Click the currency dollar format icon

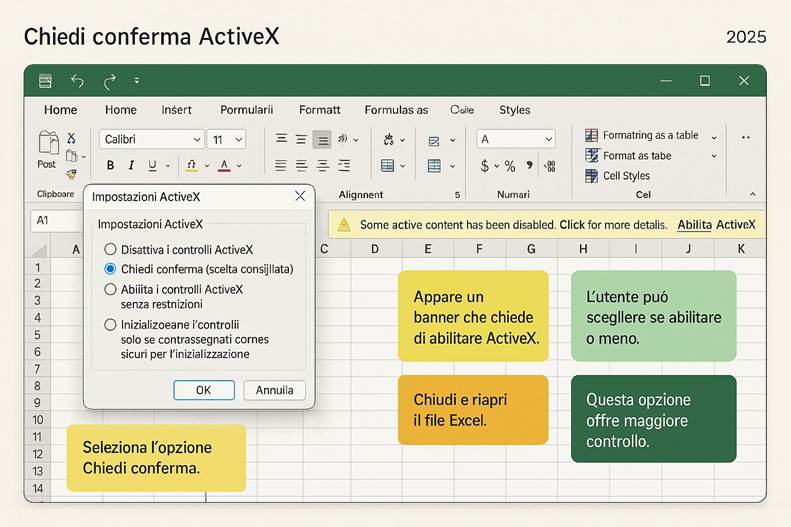click(x=485, y=166)
